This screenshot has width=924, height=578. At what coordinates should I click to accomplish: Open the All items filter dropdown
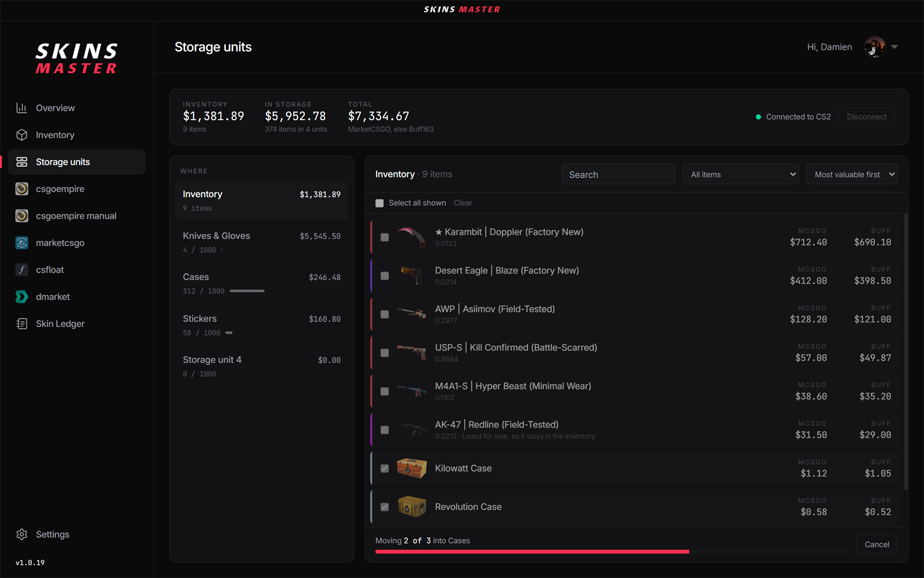(741, 175)
